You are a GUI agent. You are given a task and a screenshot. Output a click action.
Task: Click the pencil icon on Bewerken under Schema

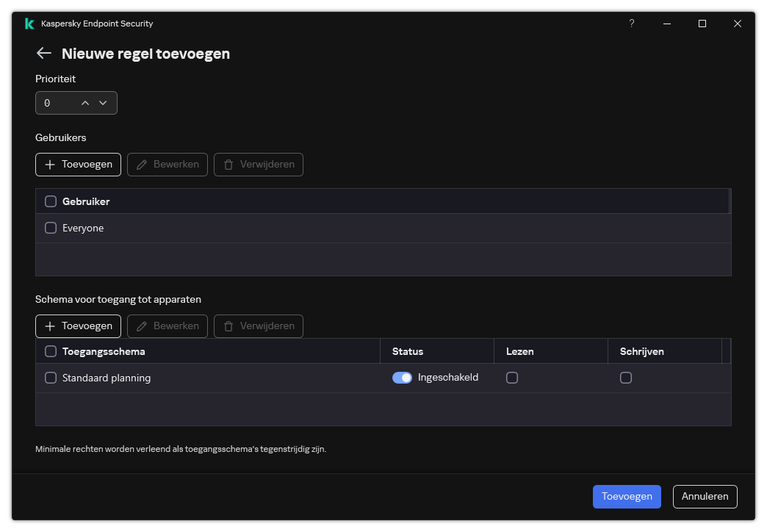[140, 326]
